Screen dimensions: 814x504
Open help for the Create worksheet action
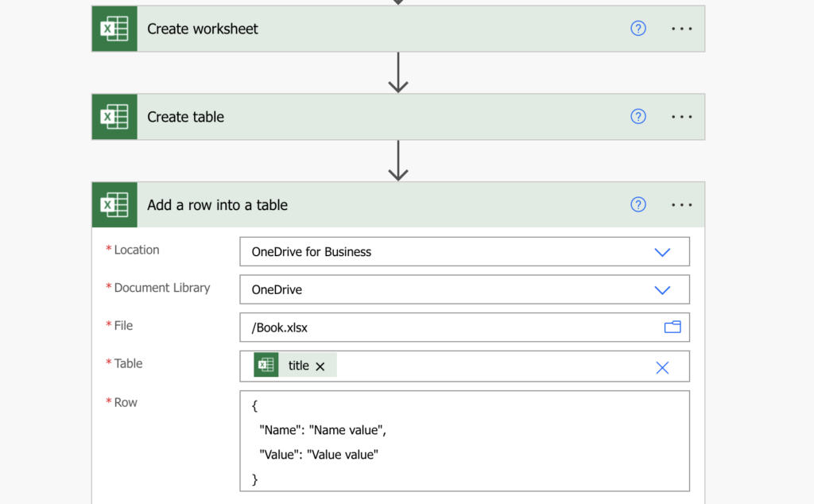click(638, 29)
